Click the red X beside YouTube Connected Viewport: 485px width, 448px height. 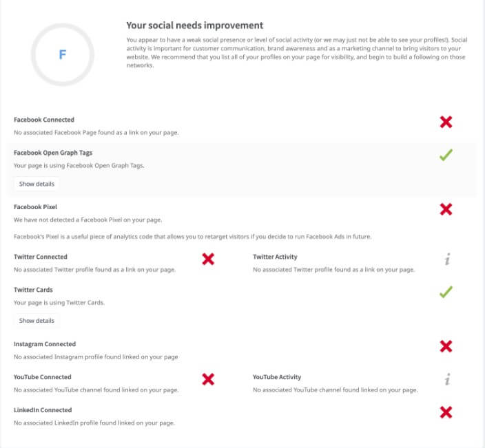[x=208, y=379]
